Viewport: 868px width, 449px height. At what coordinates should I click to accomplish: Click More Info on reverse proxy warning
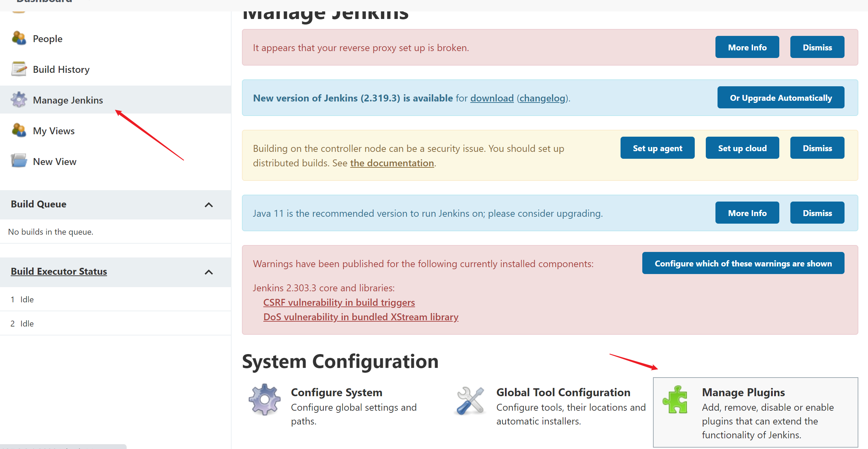tap(747, 47)
